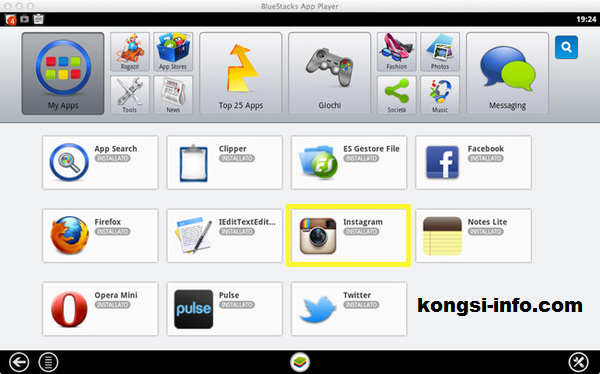The image size is (600, 374).
Task: Open the Tools category tile
Action: coord(130,95)
